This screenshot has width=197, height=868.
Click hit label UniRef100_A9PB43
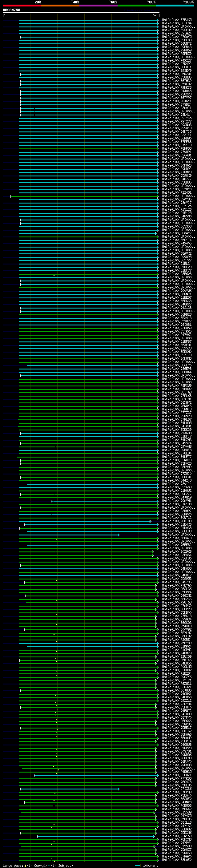(x=177, y=47)
